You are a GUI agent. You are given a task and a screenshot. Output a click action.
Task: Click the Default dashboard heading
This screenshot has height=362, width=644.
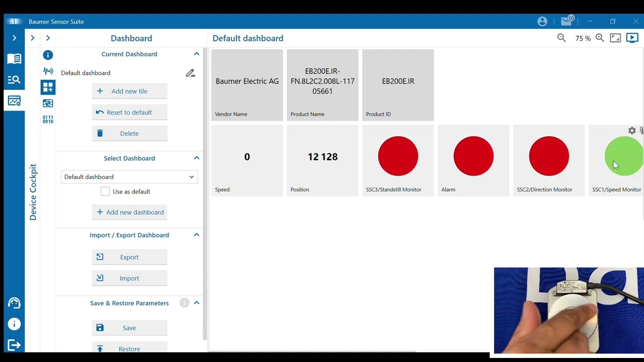click(248, 38)
